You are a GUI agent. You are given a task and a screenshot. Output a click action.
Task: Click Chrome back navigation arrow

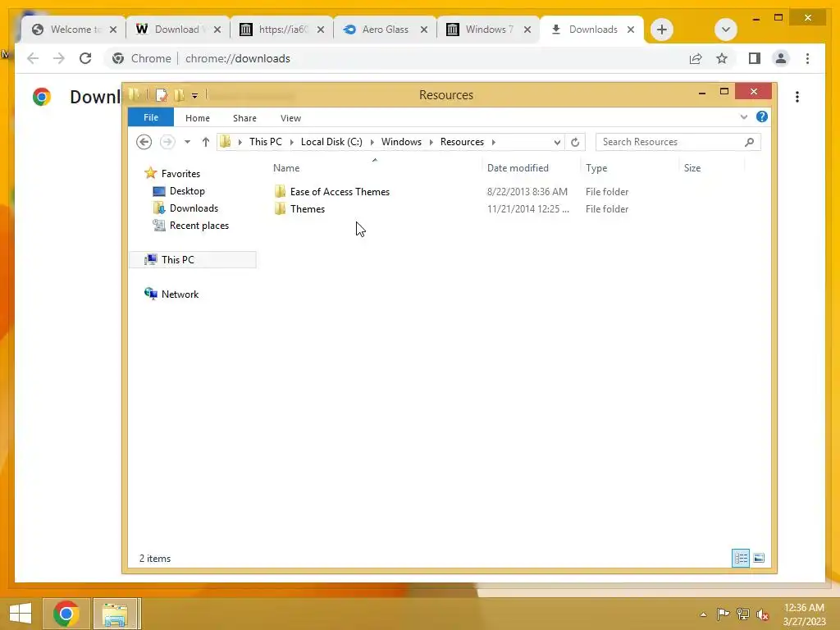[33, 58]
